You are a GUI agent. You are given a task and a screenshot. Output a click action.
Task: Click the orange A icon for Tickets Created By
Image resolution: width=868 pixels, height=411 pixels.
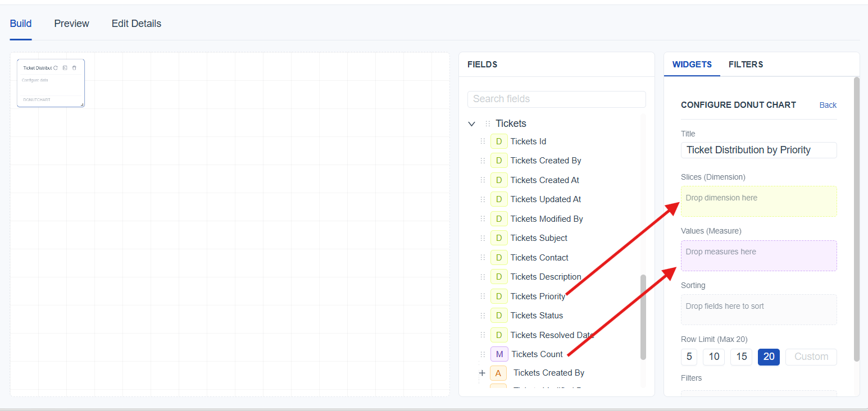click(x=498, y=373)
